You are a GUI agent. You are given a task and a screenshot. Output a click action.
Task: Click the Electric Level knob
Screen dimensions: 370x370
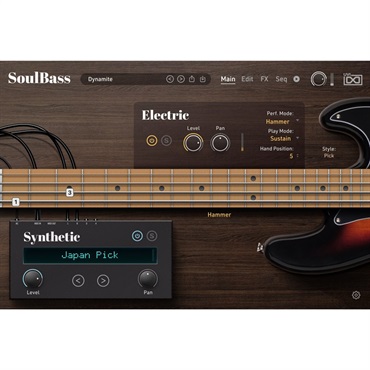click(x=193, y=143)
